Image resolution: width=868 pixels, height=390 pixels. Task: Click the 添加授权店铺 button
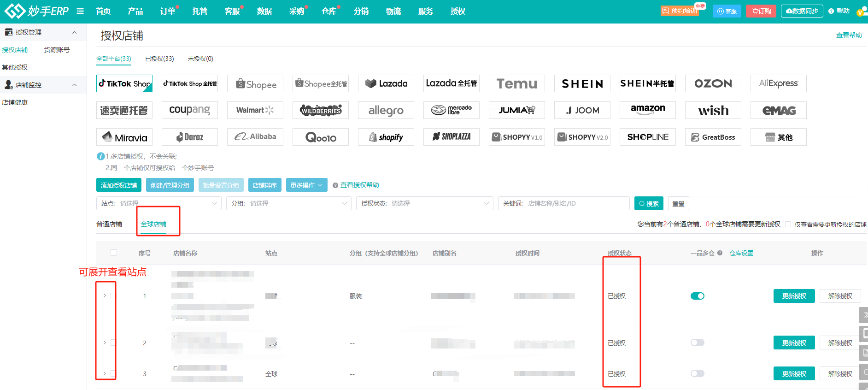point(119,185)
